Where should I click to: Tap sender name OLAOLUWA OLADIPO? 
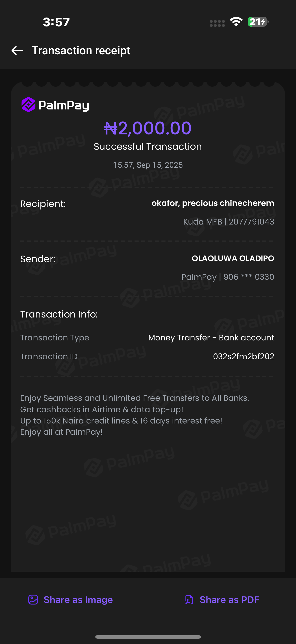tap(233, 258)
